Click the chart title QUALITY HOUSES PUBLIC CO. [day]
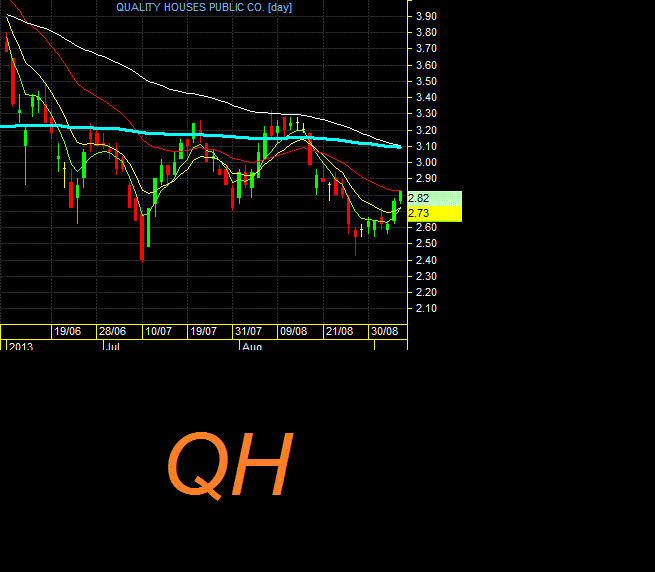The width and height of the screenshot is (655, 572). point(204,7)
